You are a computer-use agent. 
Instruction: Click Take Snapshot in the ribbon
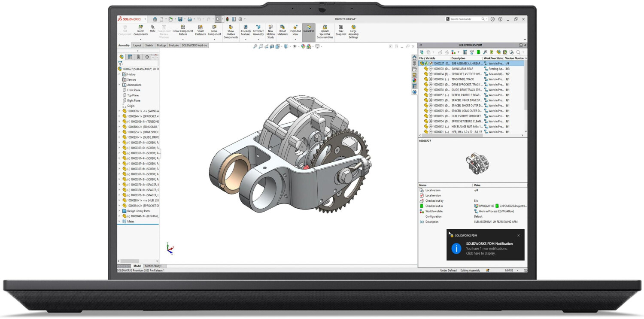341,29
